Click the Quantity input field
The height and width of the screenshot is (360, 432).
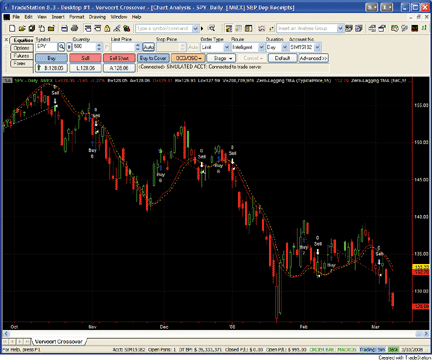(85, 47)
